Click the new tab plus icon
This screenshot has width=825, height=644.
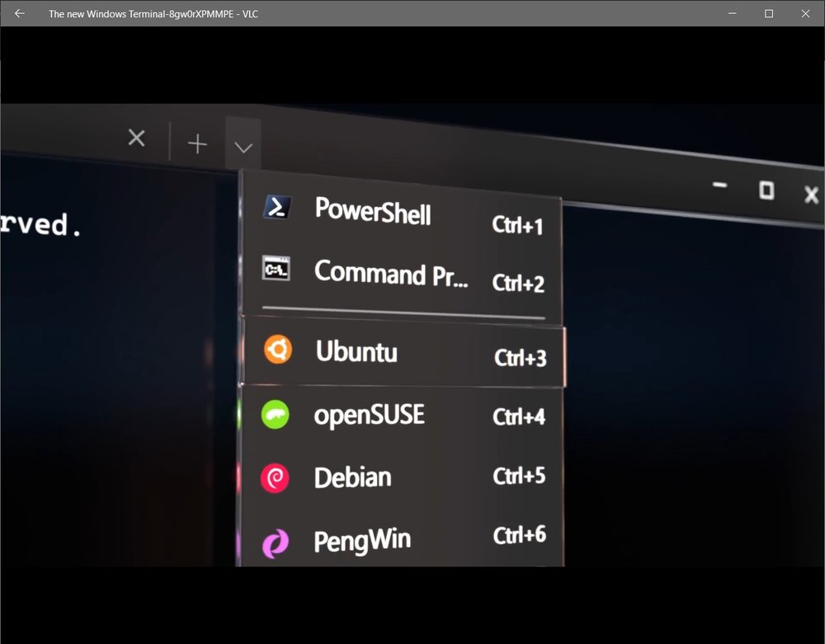click(197, 142)
